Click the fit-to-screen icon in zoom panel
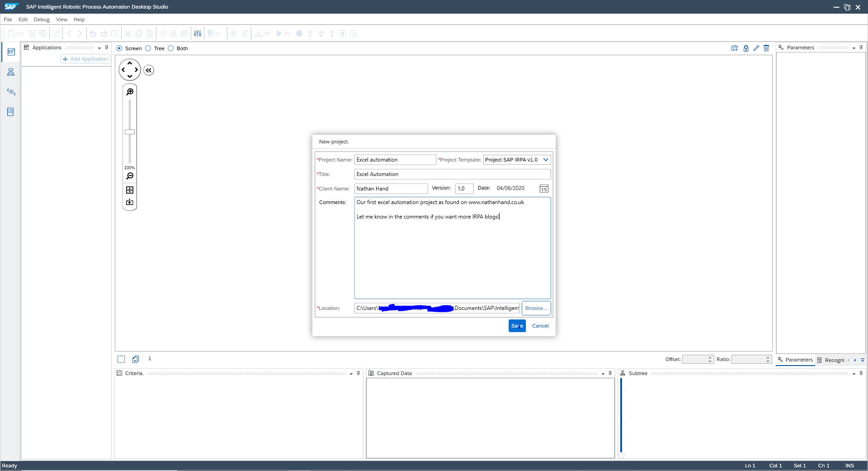 click(130, 190)
